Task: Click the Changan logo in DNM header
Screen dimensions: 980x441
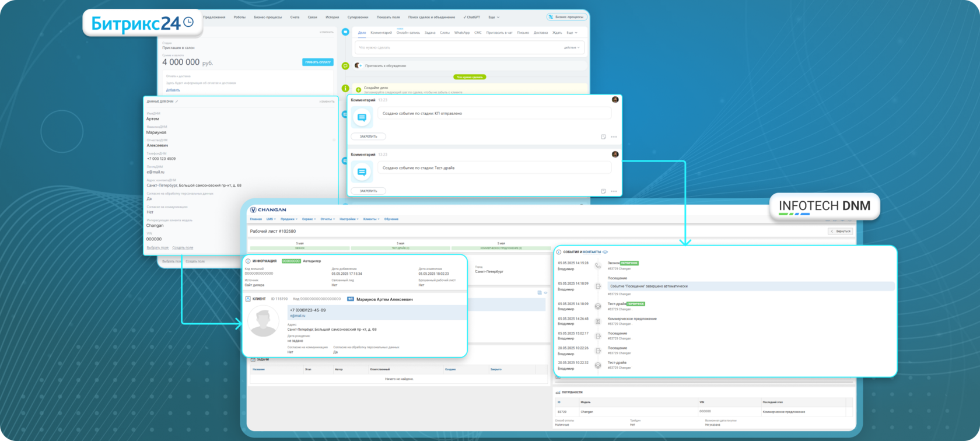Action: tap(268, 210)
